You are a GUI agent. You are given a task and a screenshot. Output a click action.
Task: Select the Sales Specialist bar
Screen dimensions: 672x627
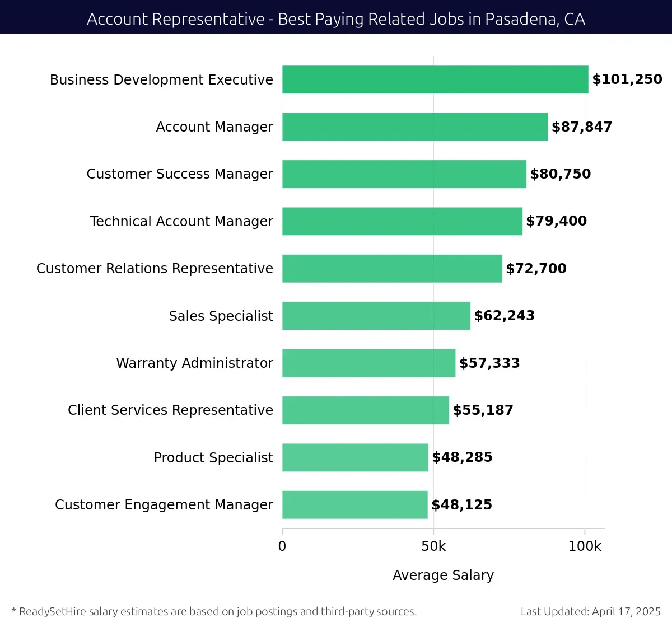pos(376,316)
